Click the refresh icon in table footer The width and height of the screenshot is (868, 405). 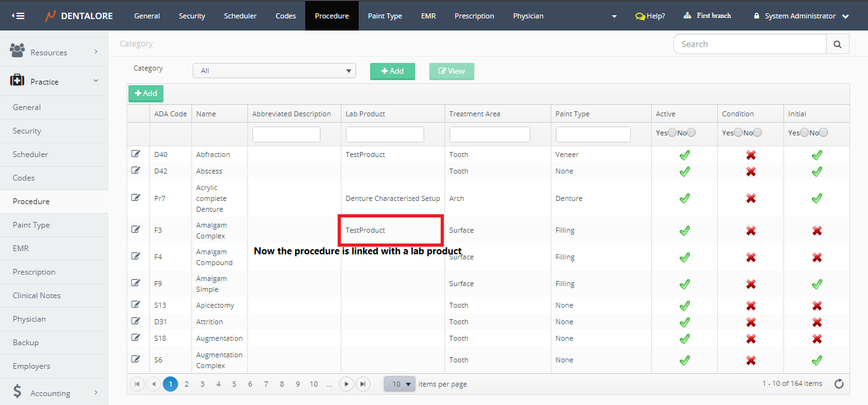coord(839,383)
